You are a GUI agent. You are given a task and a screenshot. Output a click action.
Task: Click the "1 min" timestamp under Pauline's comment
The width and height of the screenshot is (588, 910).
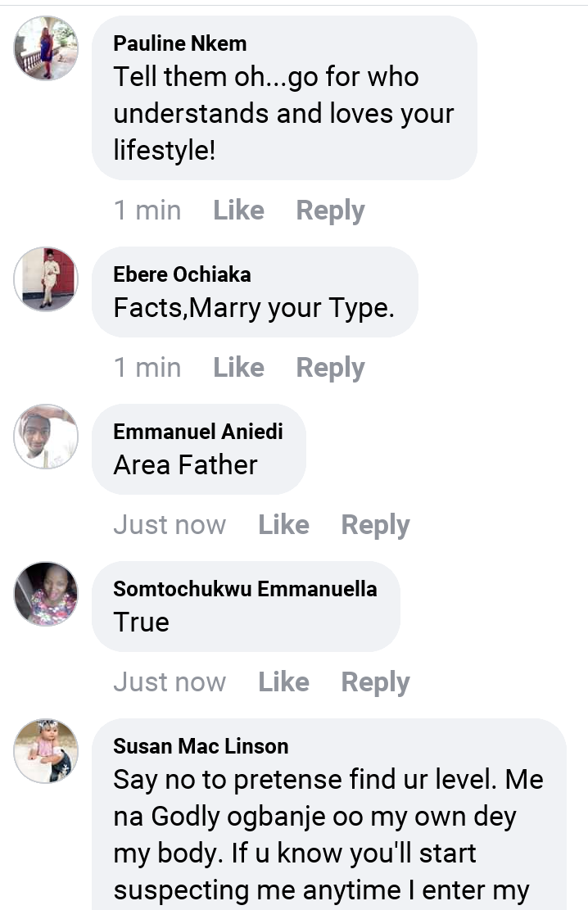[x=147, y=211]
